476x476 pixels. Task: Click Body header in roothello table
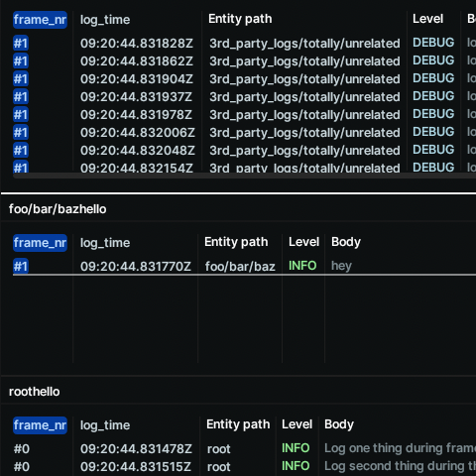(x=339, y=424)
